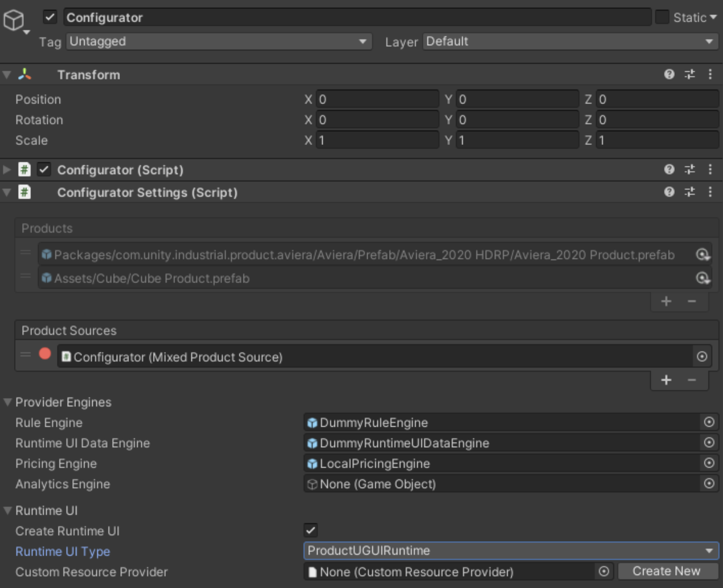Add new entry to Product Sources list
Viewport: 723px width, 588px height.
click(666, 380)
